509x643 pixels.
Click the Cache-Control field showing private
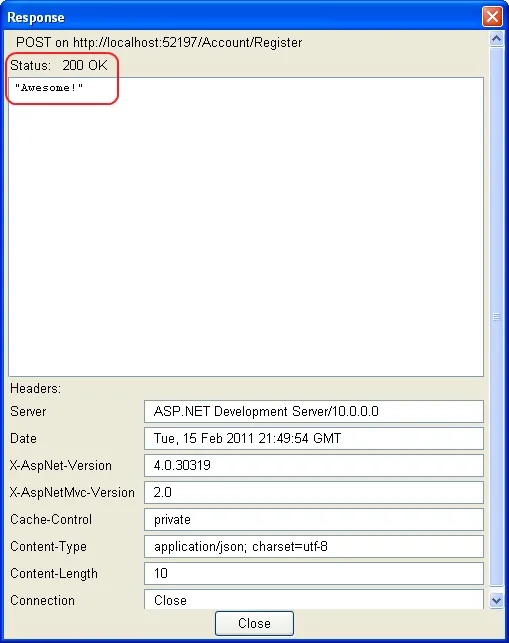[314, 519]
